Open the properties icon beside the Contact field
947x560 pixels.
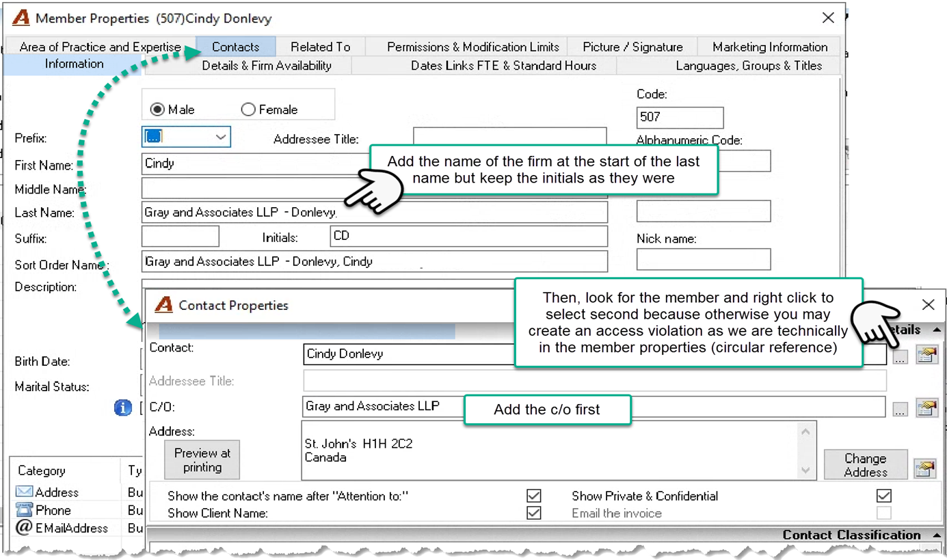(x=926, y=355)
